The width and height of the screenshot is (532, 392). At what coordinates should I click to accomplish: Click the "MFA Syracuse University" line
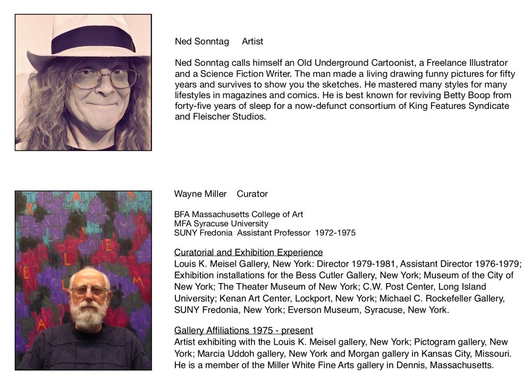221,224
